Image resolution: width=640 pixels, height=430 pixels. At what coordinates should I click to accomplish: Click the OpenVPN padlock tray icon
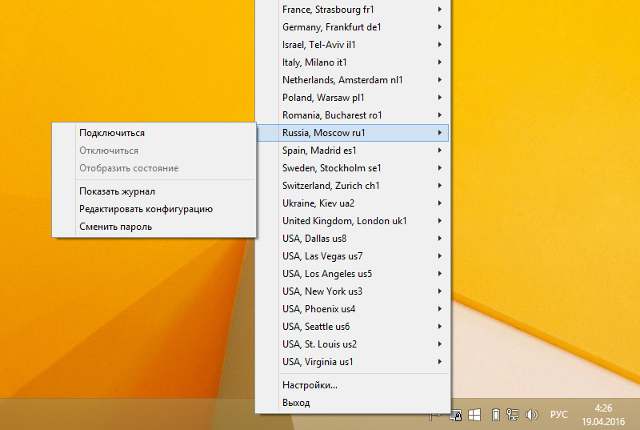point(456,415)
